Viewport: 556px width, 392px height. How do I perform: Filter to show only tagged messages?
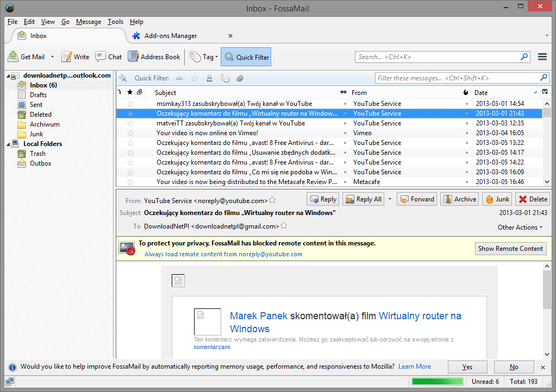tap(225, 78)
